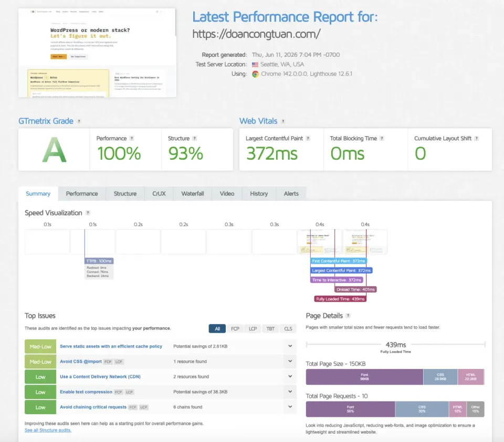Screen dimensions: 504x442
Task: Click the Page Details help icon
Action: tap(348, 315)
